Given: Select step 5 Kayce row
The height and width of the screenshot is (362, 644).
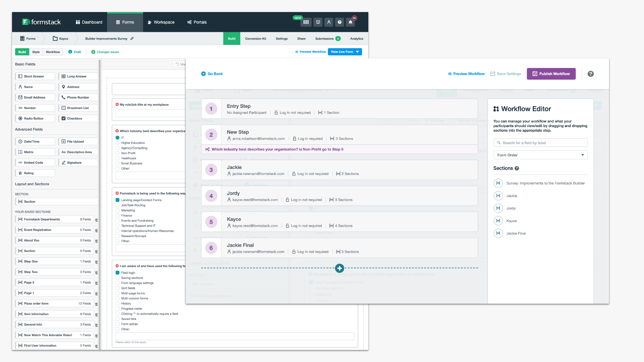Looking at the screenshot, I should (x=339, y=222).
